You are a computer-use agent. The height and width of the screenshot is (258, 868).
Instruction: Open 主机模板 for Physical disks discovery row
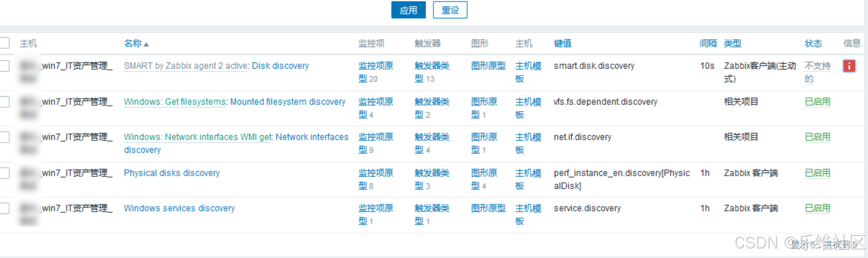[x=528, y=179]
